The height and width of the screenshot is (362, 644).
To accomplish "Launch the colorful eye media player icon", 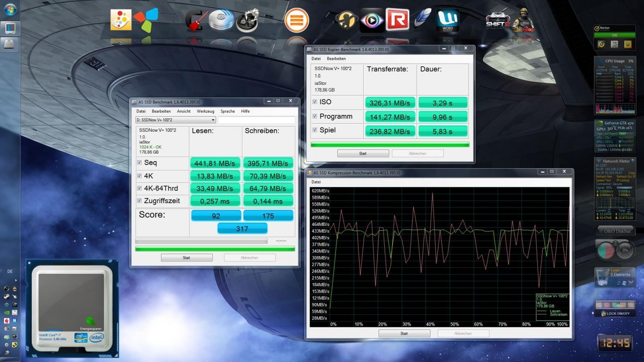I will [372, 20].
